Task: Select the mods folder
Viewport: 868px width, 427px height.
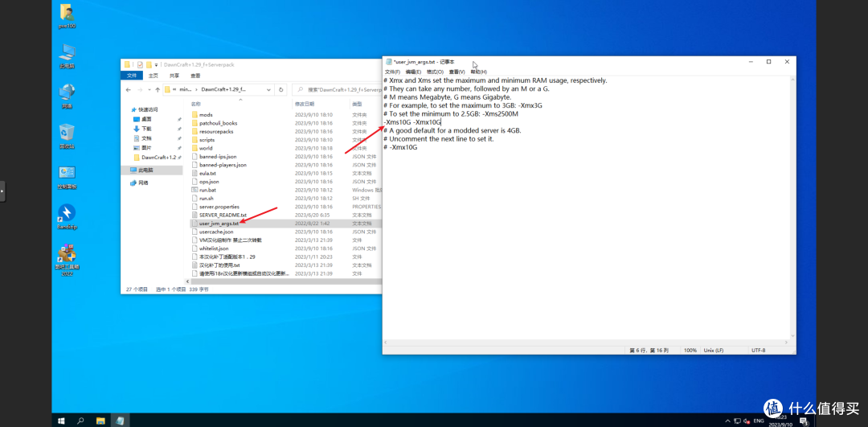Action: (206, 115)
